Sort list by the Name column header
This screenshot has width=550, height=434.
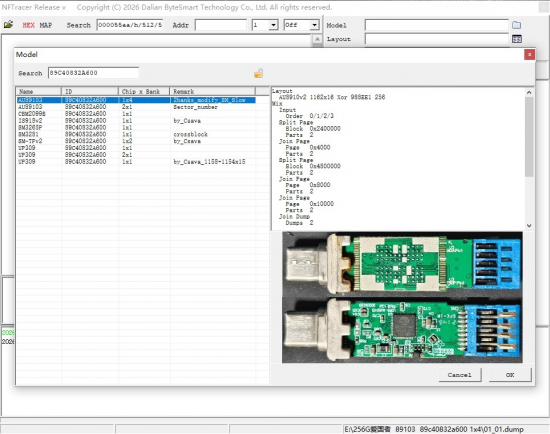pyautogui.click(x=39, y=91)
